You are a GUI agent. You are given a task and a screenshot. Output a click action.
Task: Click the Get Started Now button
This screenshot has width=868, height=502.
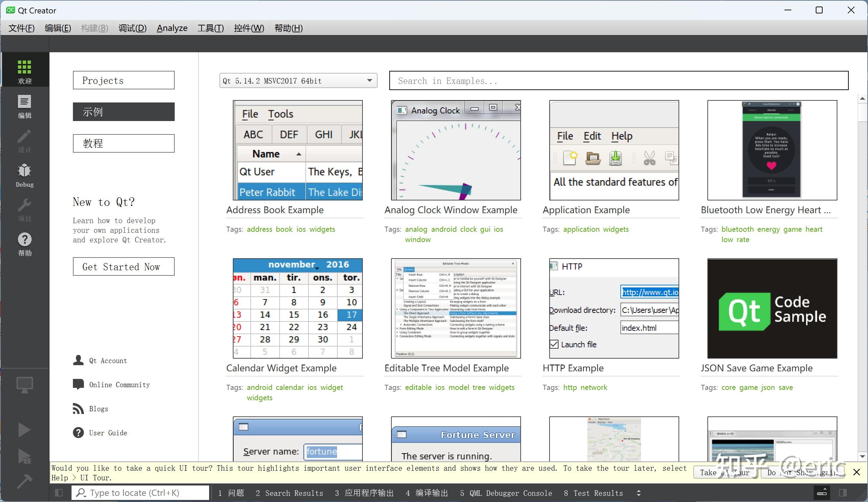(123, 266)
